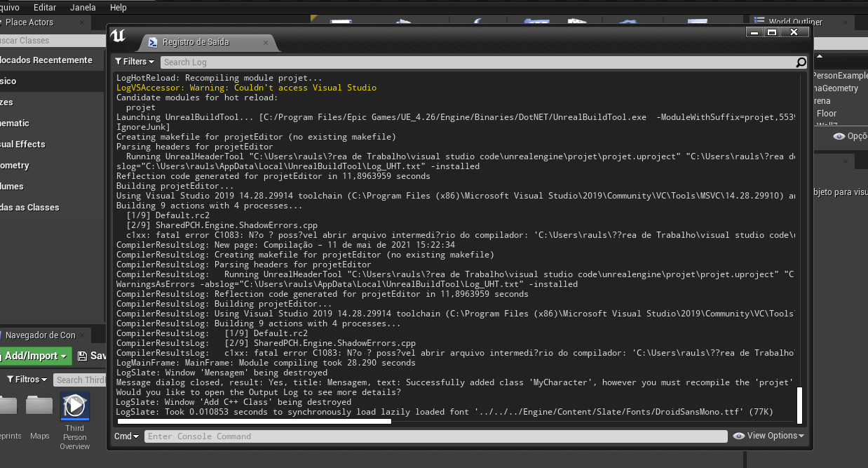868x468 pixels.
Task: Click the eye icon in World Outliner footer
Action: click(x=839, y=136)
